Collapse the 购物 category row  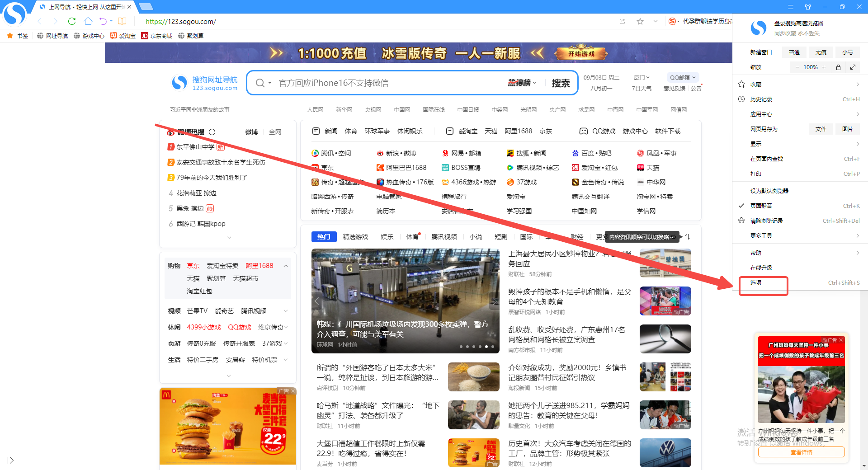click(286, 266)
